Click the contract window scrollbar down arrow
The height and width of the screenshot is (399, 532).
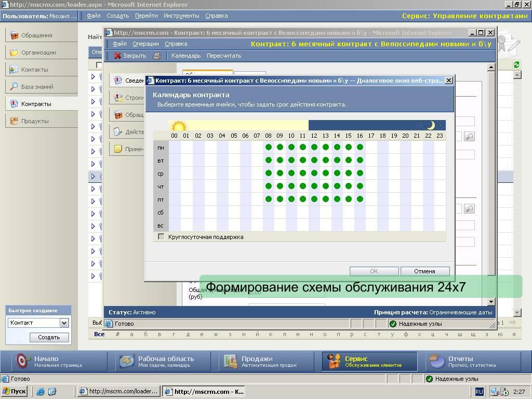point(491,302)
